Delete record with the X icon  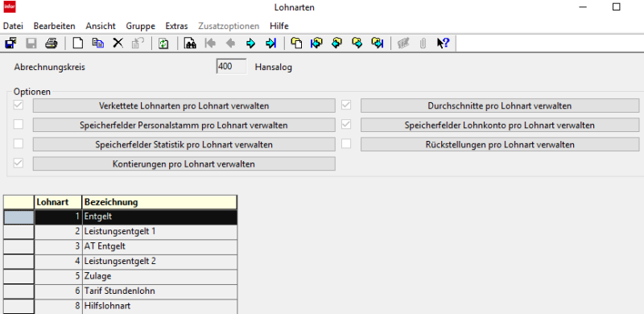(118, 43)
